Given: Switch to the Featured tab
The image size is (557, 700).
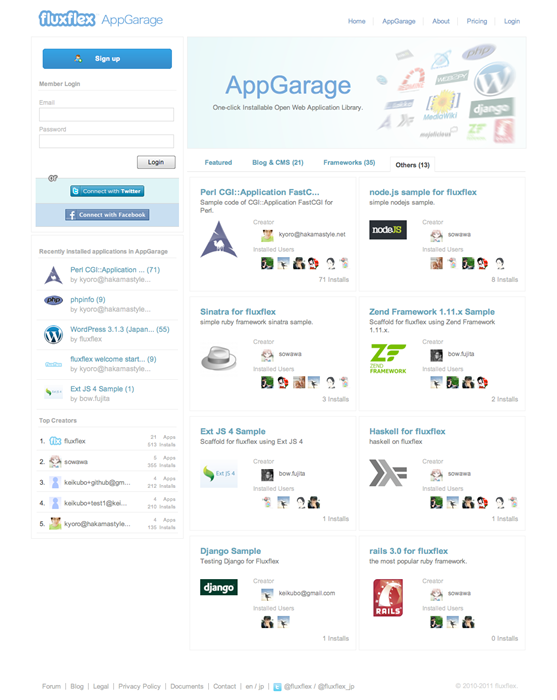Looking at the screenshot, I should click(x=218, y=162).
